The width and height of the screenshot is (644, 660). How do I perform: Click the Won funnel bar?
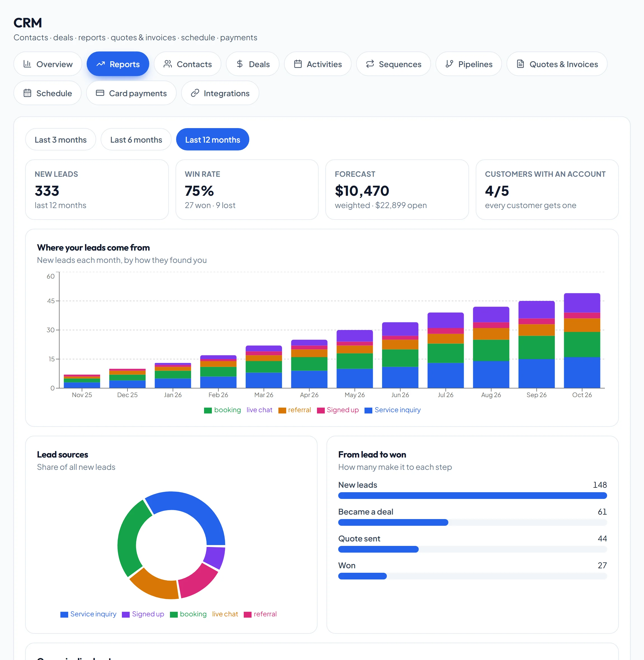362,576
